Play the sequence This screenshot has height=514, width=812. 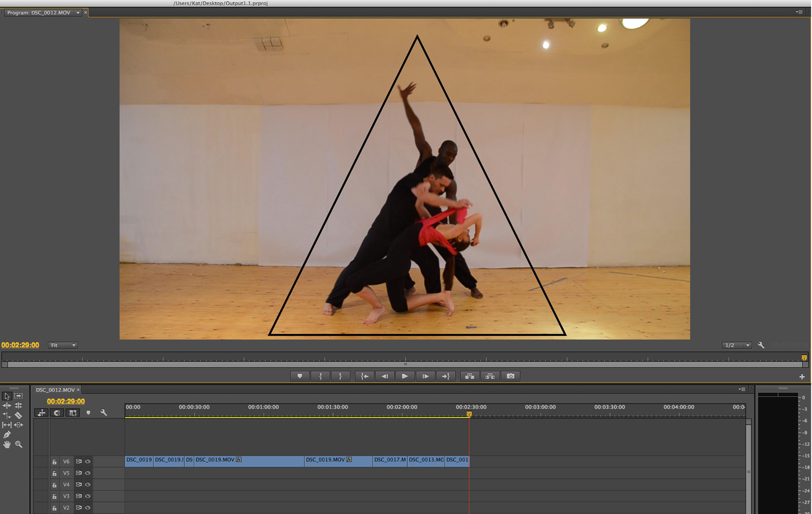click(x=405, y=376)
